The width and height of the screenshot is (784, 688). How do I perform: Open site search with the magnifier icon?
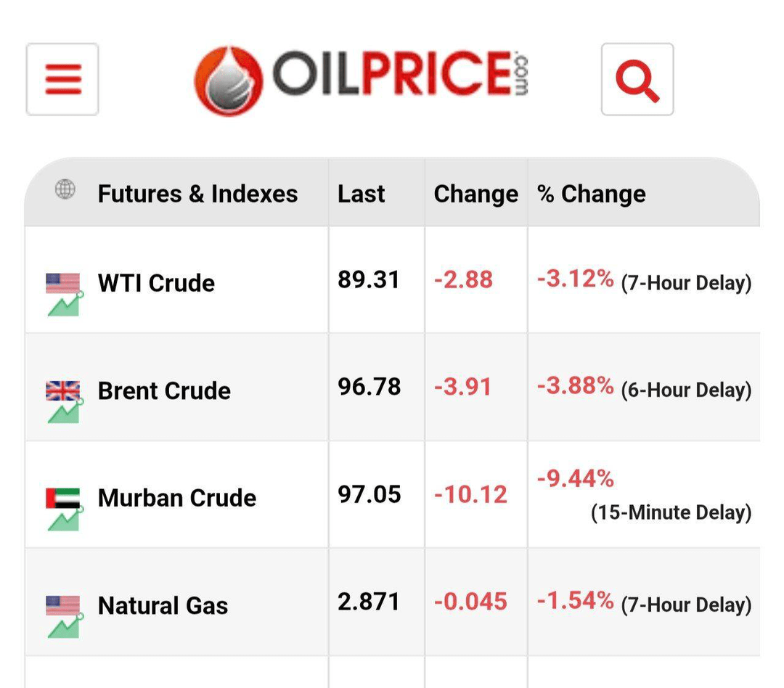point(637,79)
